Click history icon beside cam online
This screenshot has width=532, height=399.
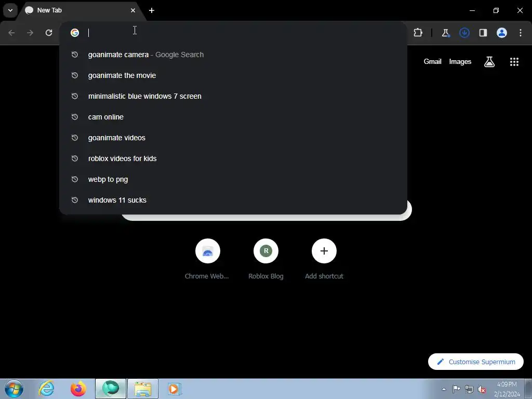(x=75, y=117)
